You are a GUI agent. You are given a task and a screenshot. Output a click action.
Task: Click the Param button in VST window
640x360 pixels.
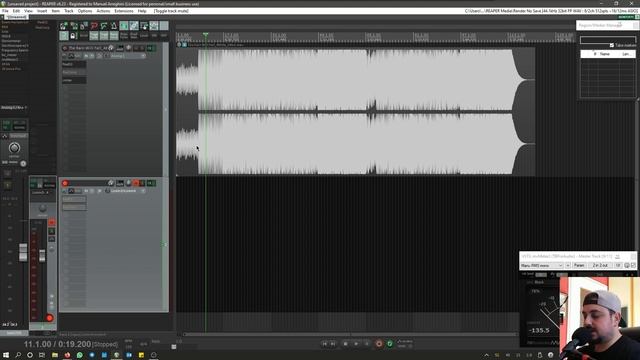click(579, 265)
